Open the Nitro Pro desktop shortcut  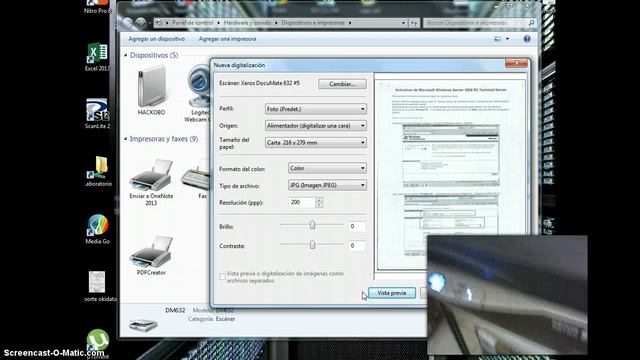tap(97, 7)
